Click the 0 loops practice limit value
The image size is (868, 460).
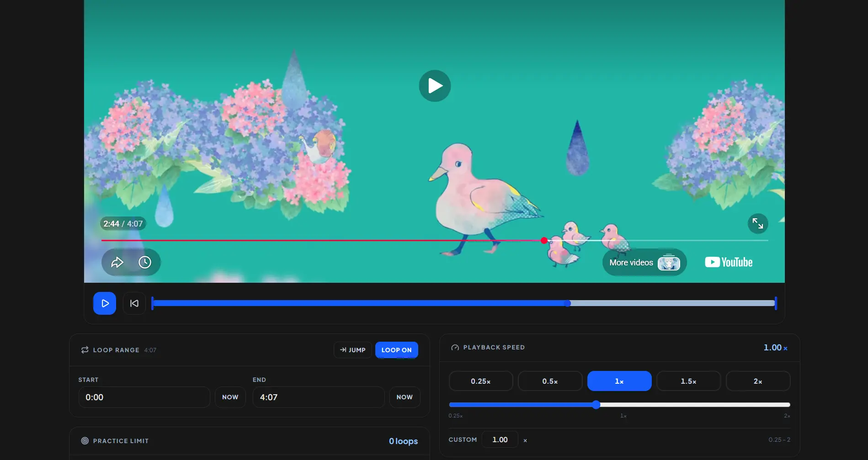pos(403,441)
